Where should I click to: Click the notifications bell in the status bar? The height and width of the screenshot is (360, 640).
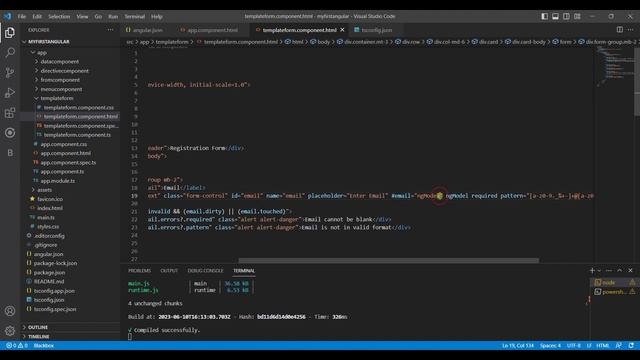pyautogui.click(x=631, y=345)
